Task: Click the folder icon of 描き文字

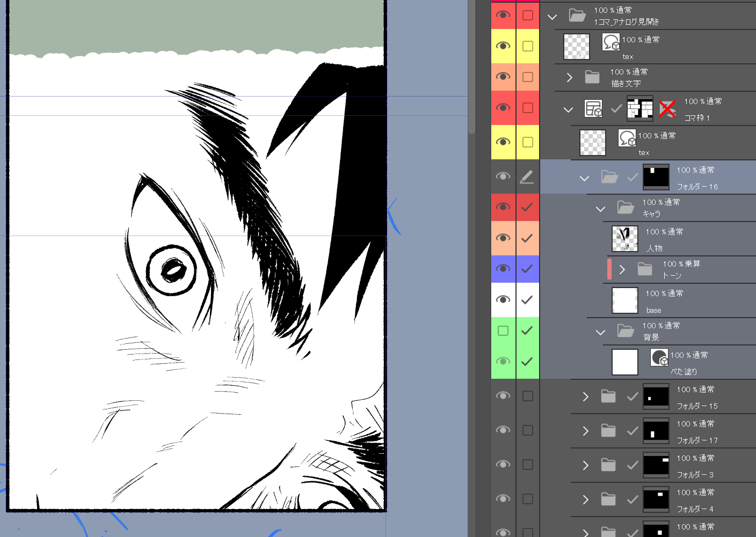Action: pos(592,77)
